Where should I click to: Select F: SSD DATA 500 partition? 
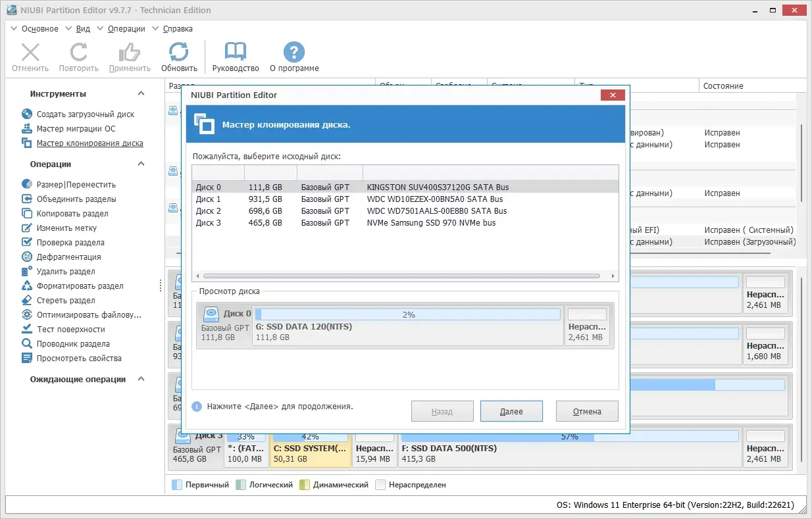569,448
